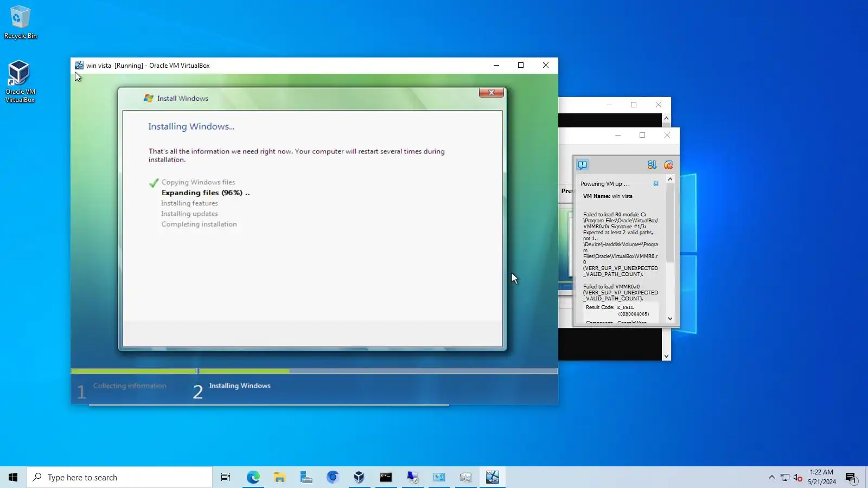Image resolution: width=868 pixels, height=488 pixels.
Task: Open the monitor-with-shortcut taskbar icon
Action: coord(412,477)
